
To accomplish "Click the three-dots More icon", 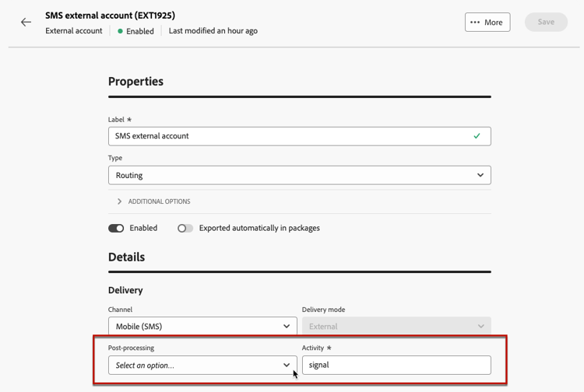I will click(x=475, y=23).
